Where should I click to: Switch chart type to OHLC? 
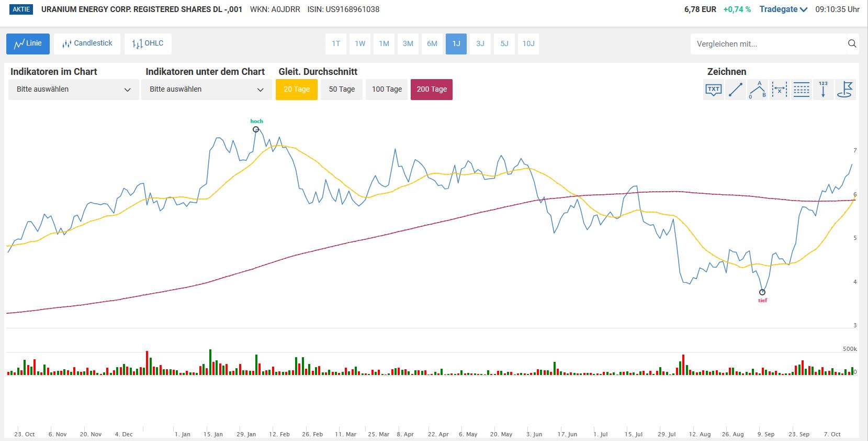pyautogui.click(x=148, y=43)
